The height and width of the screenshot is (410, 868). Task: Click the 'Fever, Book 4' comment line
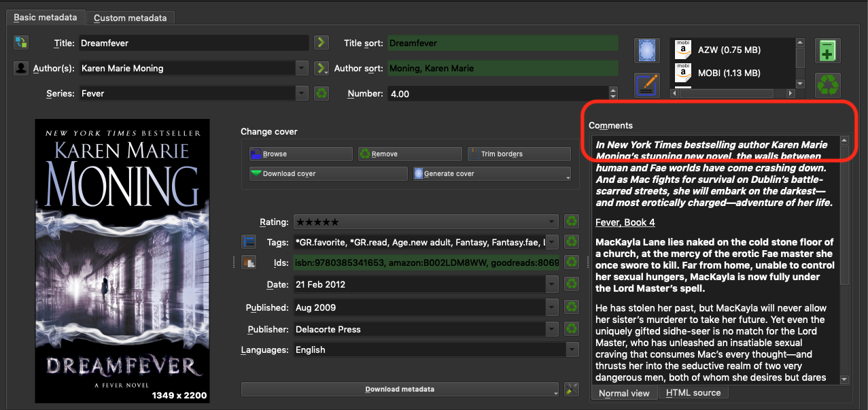625,222
